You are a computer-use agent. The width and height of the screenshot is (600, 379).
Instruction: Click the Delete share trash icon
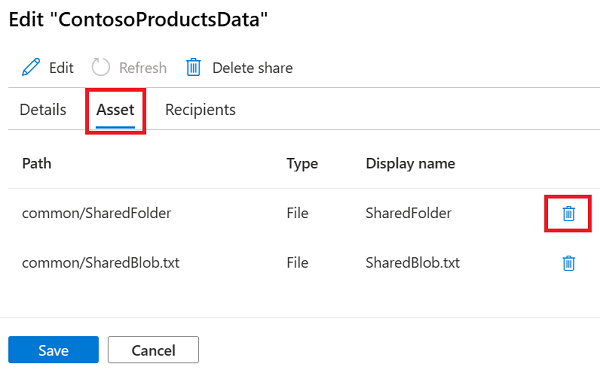(194, 67)
